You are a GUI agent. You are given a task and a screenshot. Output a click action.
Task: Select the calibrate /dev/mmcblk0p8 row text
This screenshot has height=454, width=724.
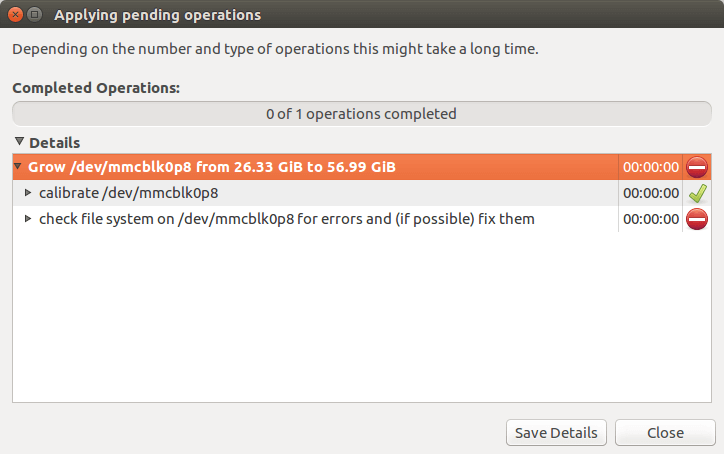[128, 193]
